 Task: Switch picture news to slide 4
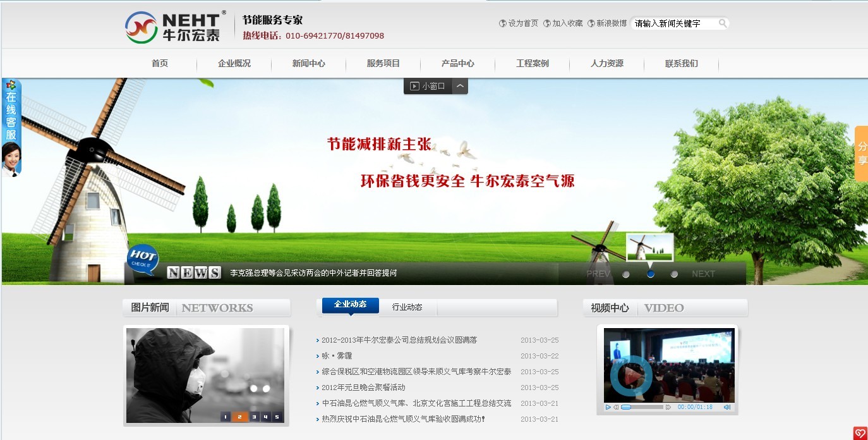pyautogui.click(x=265, y=417)
